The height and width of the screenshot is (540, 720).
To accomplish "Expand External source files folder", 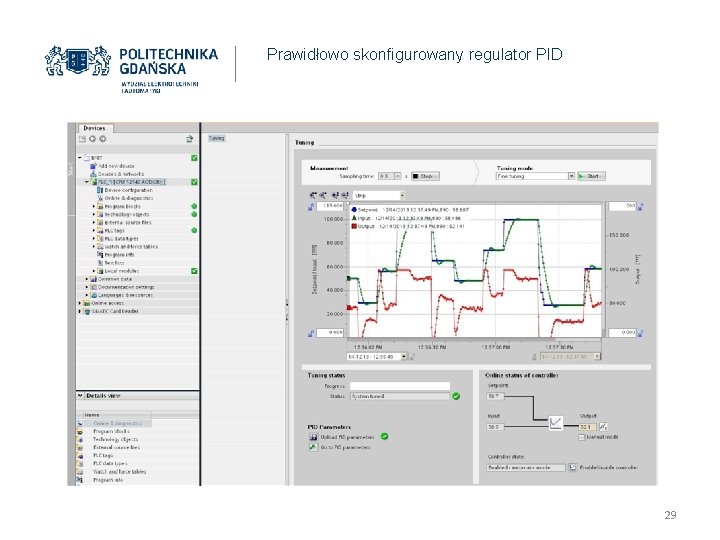I will tap(94, 223).
